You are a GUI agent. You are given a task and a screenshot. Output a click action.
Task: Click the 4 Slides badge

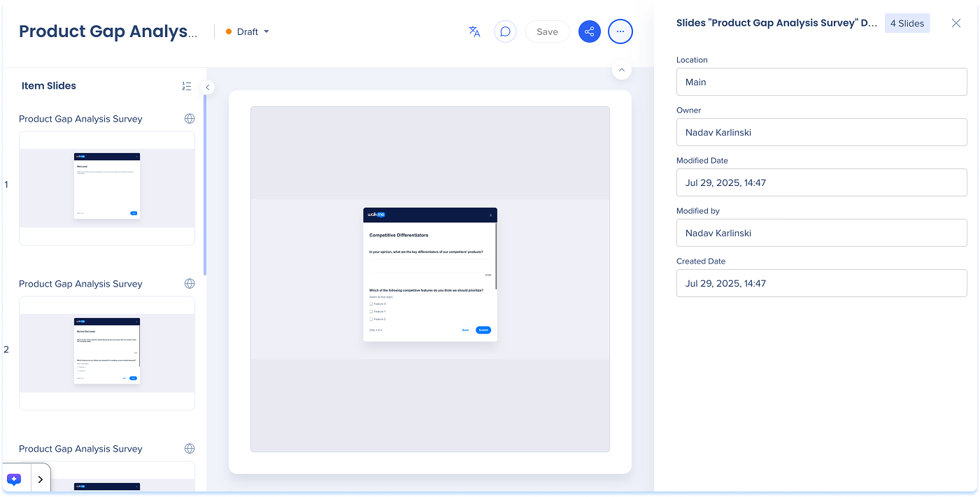(907, 23)
